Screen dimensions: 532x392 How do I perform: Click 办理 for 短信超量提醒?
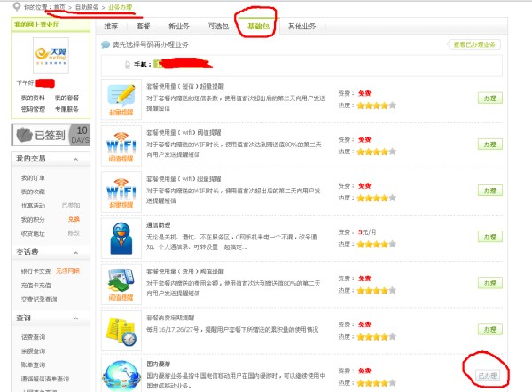point(490,98)
